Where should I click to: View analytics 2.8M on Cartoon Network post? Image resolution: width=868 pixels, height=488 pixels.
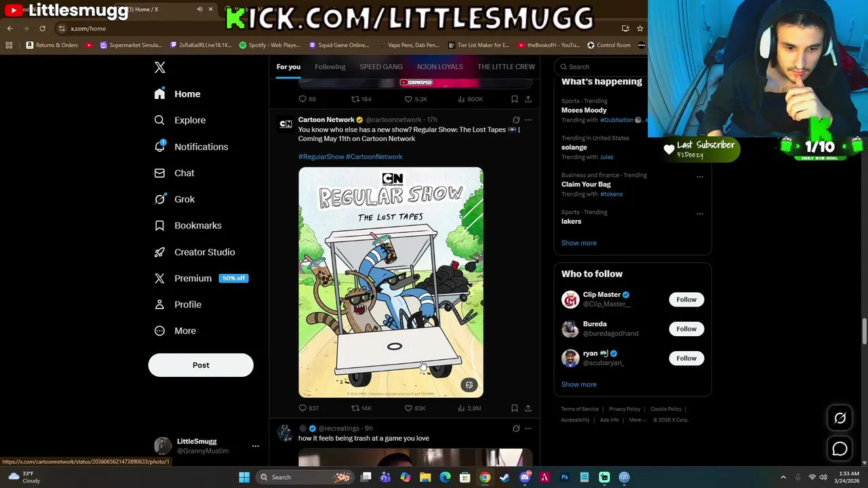[x=469, y=408]
